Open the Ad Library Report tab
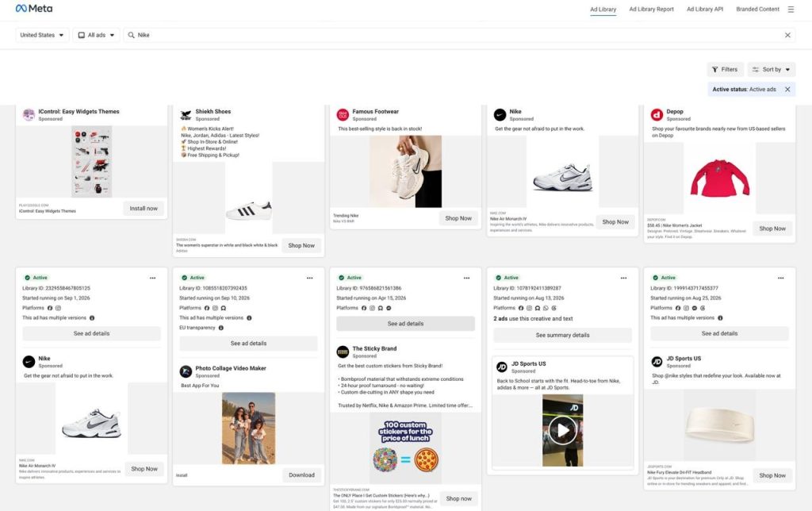 click(651, 10)
